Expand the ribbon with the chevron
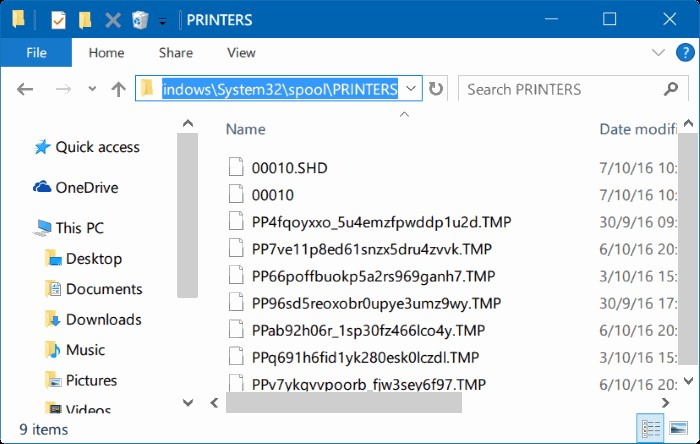Image resolution: width=700 pixels, height=444 pixels. click(657, 53)
